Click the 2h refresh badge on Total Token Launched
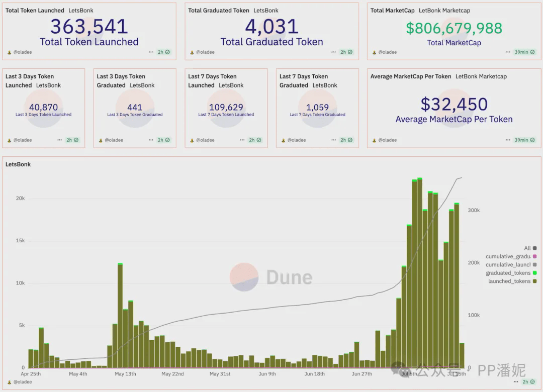The height and width of the screenshot is (392, 543). pos(164,52)
